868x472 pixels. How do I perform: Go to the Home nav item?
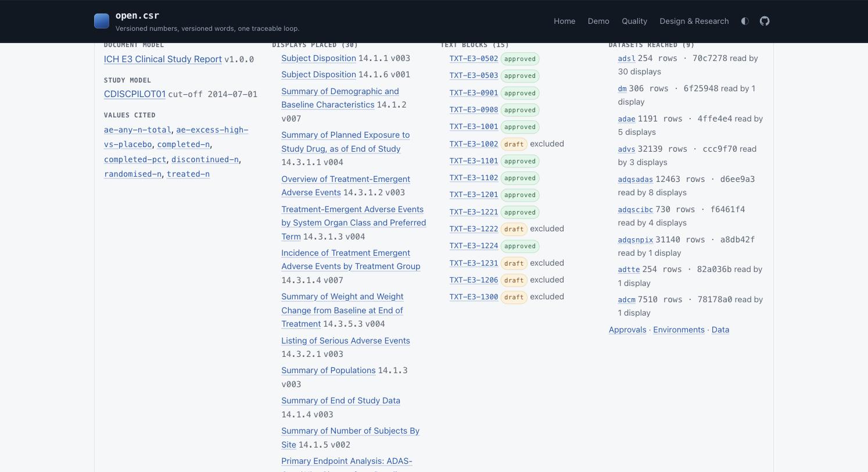pyautogui.click(x=564, y=21)
